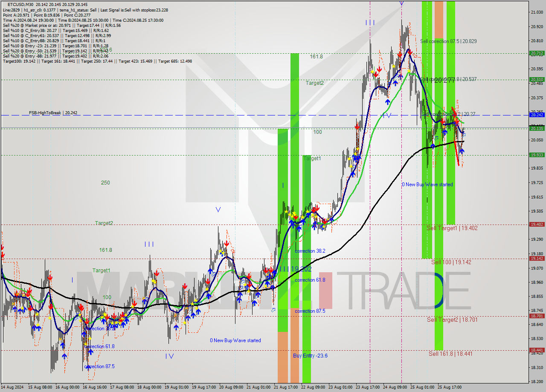Click the red 19.402 price axis tag
This screenshot has width=546, height=392.
[537, 224]
